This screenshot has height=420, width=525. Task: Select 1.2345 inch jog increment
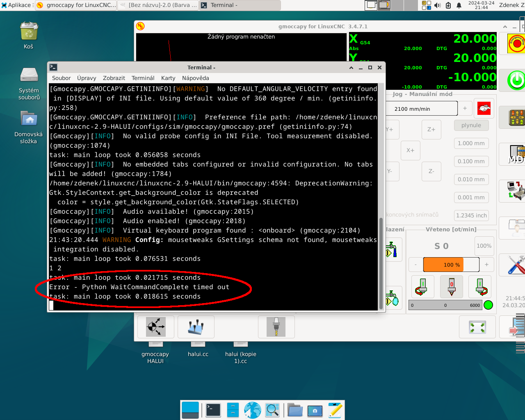click(x=471, y=215)
